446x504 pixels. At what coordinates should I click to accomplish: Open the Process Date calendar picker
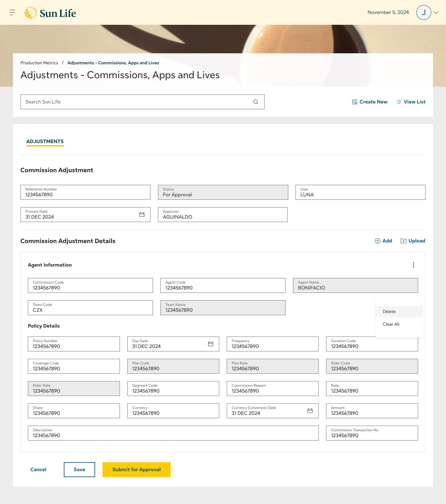point(142,215)
